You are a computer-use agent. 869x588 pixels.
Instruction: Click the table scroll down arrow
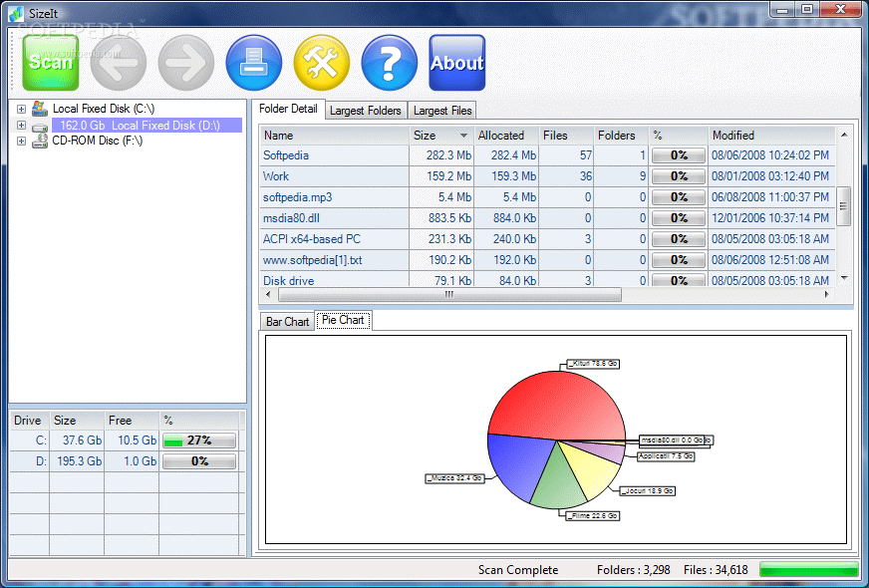pos(844,278)
